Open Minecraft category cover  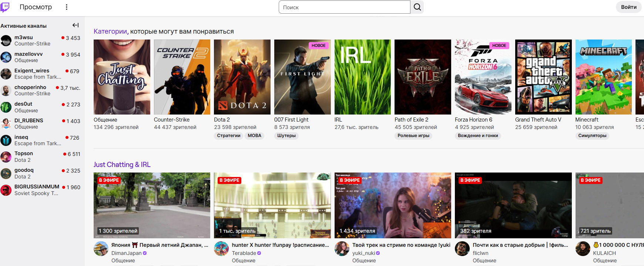tap(604, 77)
